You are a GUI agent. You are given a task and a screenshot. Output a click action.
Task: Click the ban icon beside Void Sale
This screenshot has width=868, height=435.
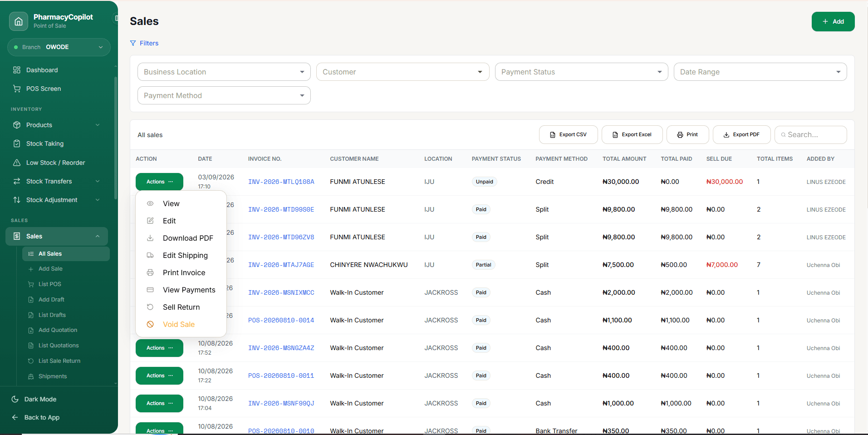150,324
